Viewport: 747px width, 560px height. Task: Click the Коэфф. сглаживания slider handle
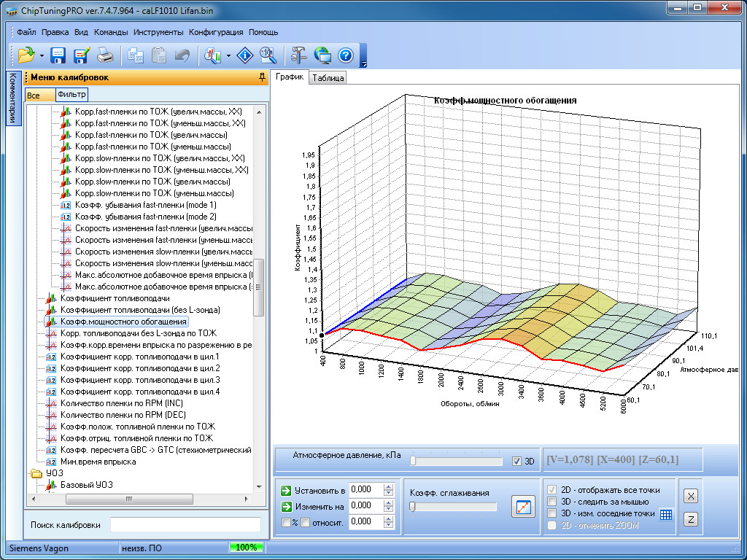(x=412, y=507)
